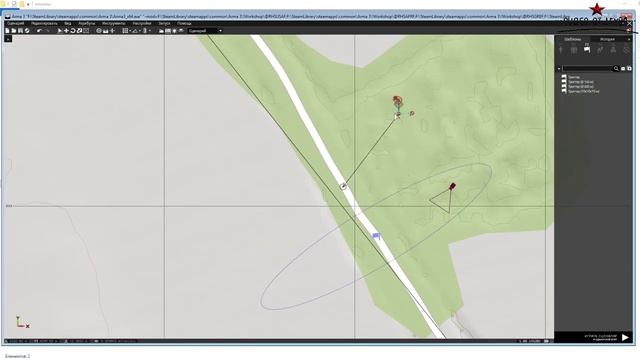Open the Редактировать menu

44,23
